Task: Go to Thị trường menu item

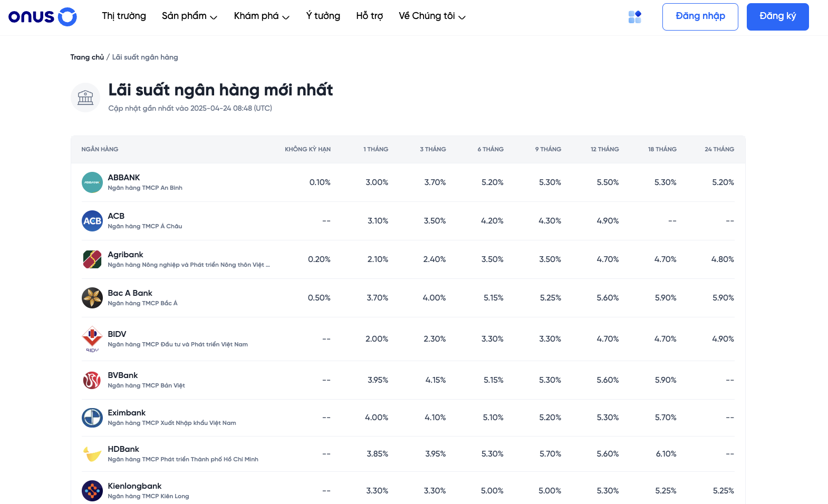Action: (x=124, y=16)
